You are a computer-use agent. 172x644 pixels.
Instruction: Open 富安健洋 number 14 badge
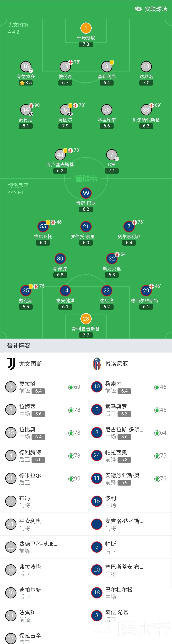tap(65, 291)
